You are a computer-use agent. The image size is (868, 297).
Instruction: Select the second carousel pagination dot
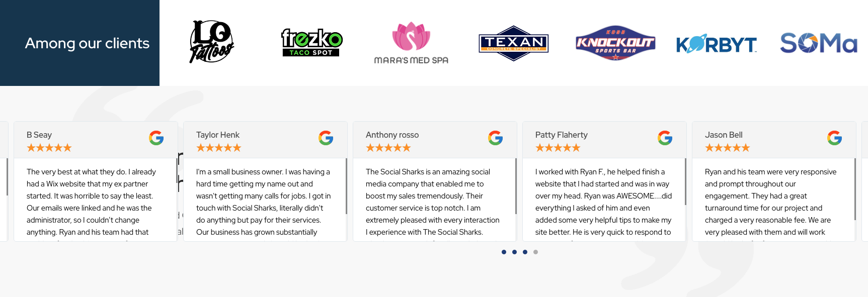click(x=514, y=252)
